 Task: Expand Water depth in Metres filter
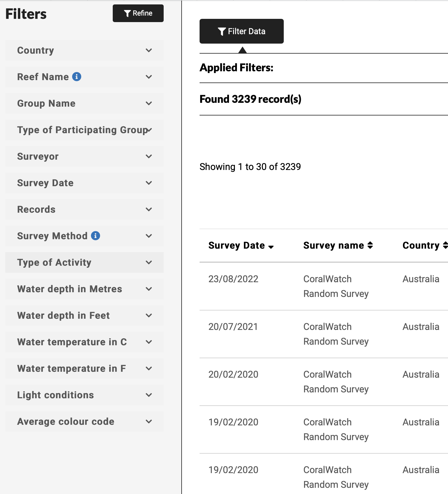coord(84,289)
